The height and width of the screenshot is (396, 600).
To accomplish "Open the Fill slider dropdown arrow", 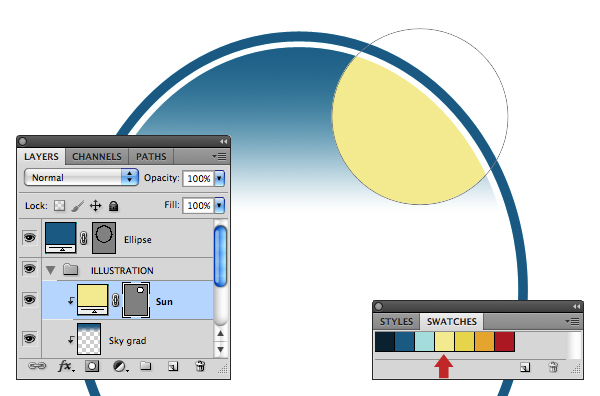I will (x=219, y=205).
